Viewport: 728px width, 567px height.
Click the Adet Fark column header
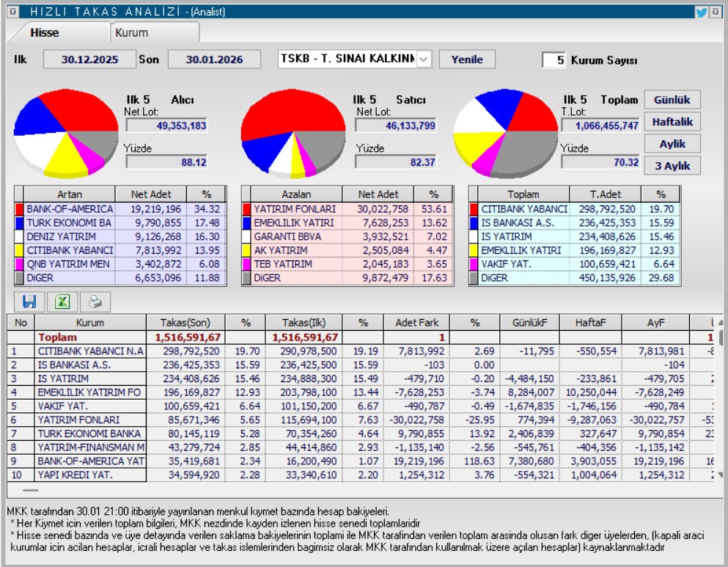(x=416, y=323)
